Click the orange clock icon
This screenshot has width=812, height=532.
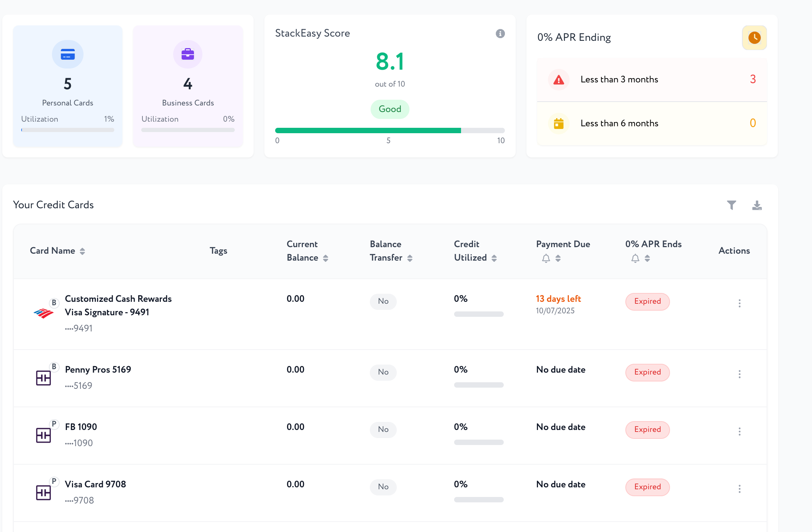(x=754, y=38)
